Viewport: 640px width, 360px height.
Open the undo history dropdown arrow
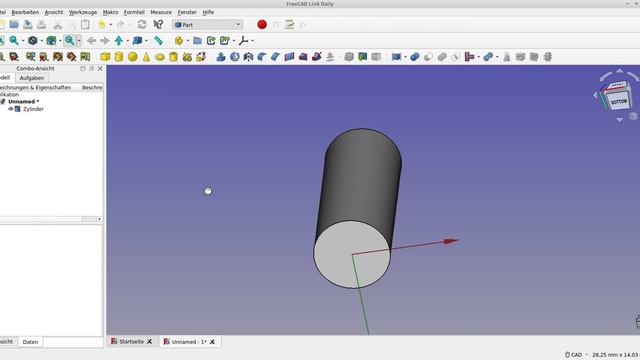(x=111, y=24)
